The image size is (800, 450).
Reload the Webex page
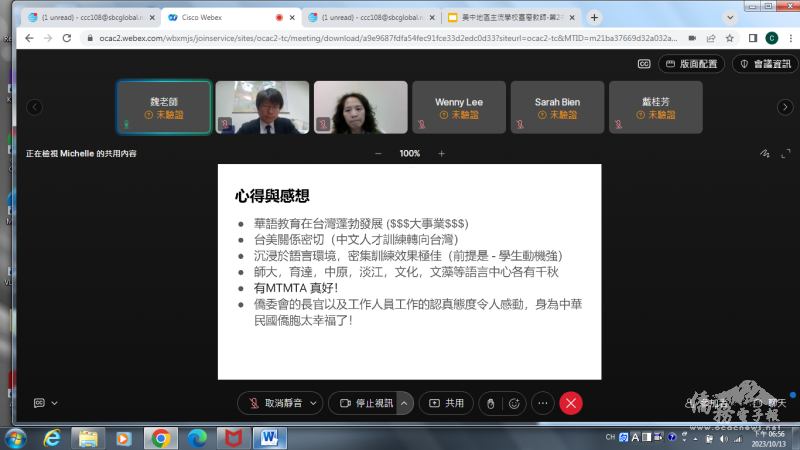pyautogui.click(x=67, y=38)
